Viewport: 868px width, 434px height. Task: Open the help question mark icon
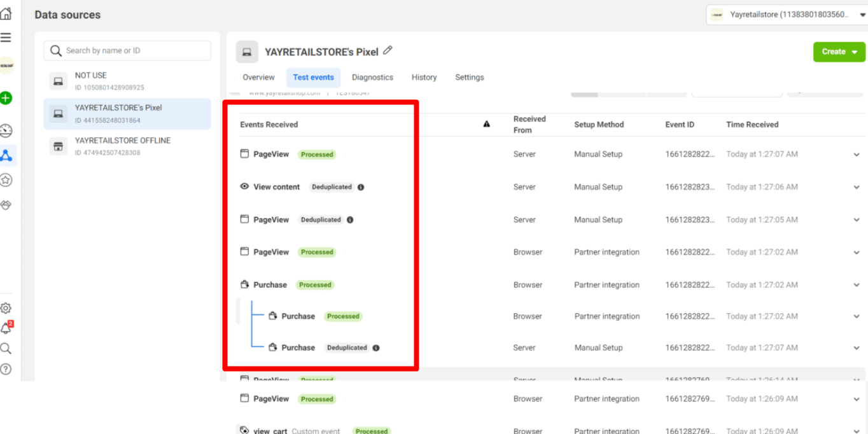pos(6,369)
